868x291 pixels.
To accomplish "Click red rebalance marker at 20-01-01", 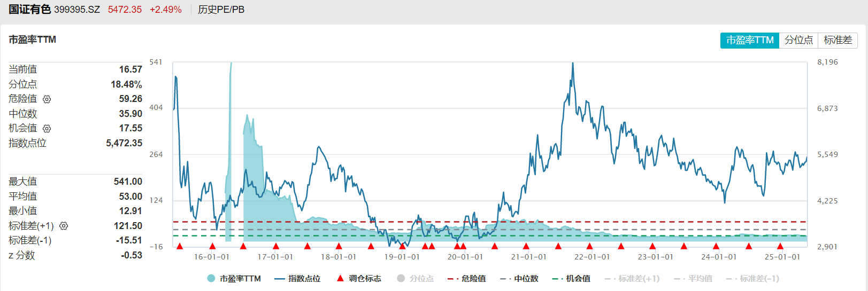I will (463, 246).
